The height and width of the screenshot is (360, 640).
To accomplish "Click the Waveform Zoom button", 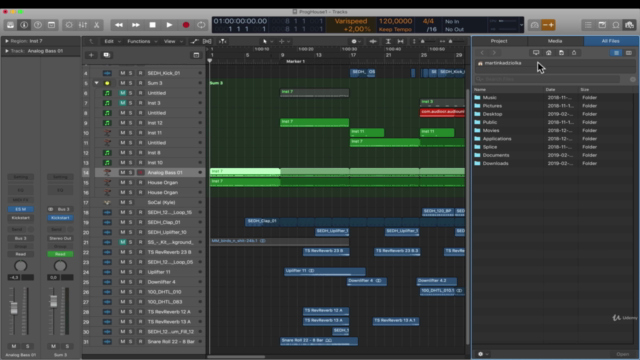I will (x=373, y=41).
